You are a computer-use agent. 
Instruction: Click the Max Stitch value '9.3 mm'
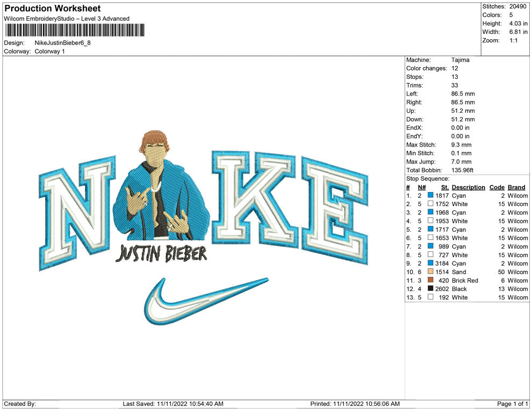pos(462,145)
